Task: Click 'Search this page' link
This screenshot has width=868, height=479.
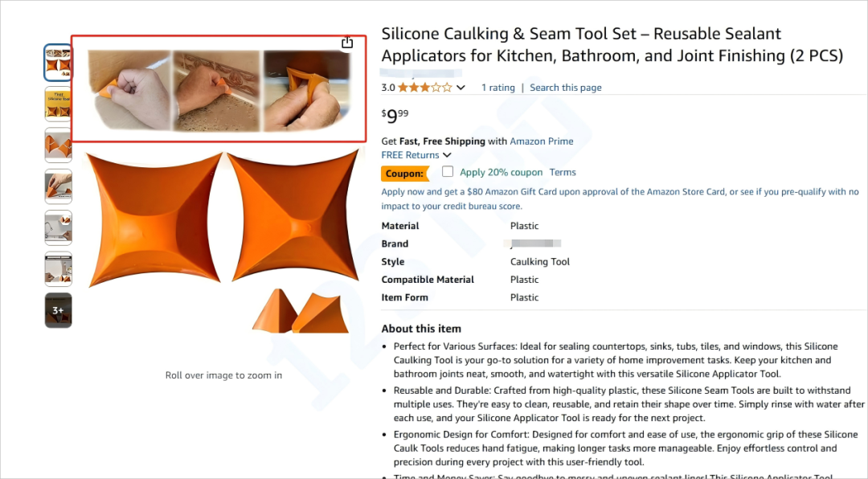Action: pyautogui.click(x=565, y=88)
